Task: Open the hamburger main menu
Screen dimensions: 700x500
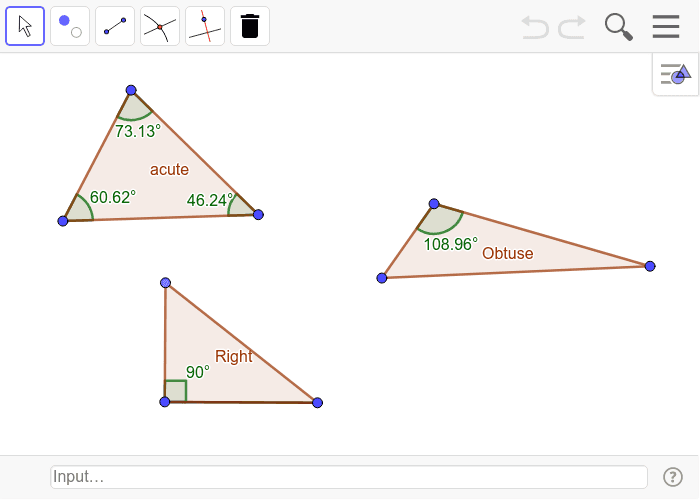Action: [666, 26]
